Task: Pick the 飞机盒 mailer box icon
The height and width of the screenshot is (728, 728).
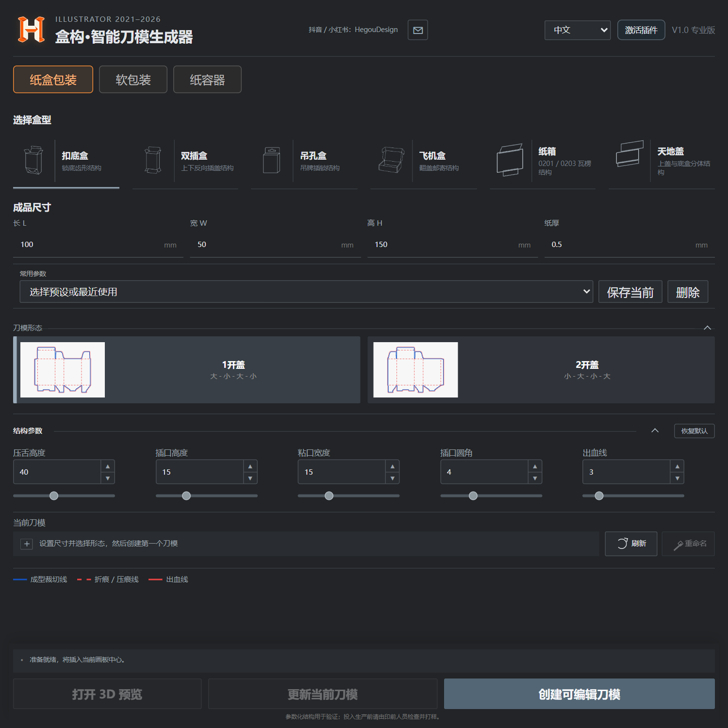Action: tap(391, 160)
